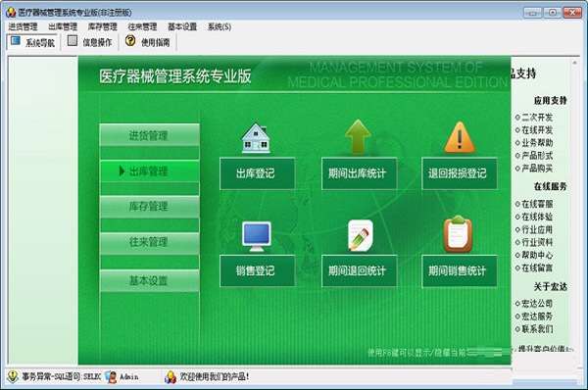588x390 pixels.
Task: Select 往来管理 in the navigation panel
Action: pyautogui.click(x=150, y=242)
